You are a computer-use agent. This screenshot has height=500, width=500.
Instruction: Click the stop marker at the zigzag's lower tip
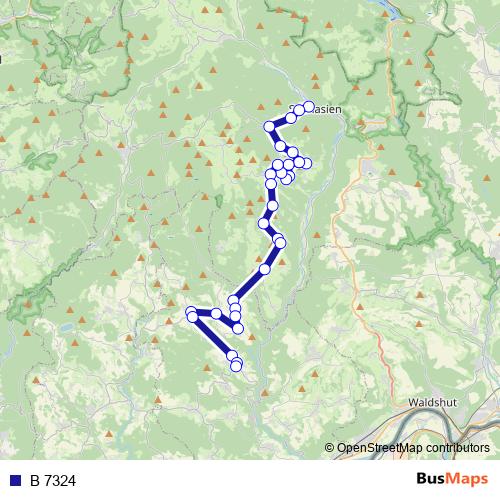pos(238,328)
